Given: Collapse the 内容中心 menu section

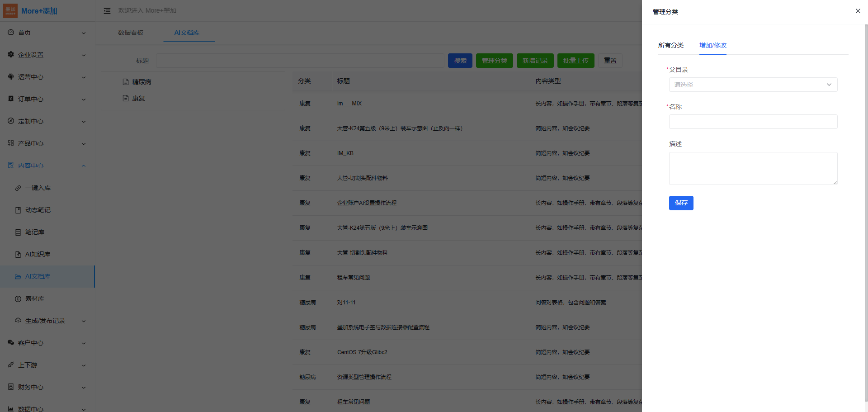Looking at the screenshot, I should pyautogui.click(x=84, y=166).
